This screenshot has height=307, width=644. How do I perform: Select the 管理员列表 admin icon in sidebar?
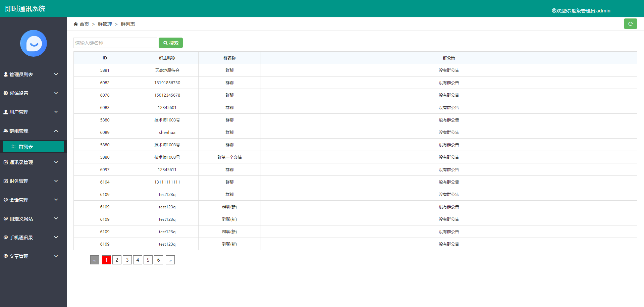[x=5, y=74]
